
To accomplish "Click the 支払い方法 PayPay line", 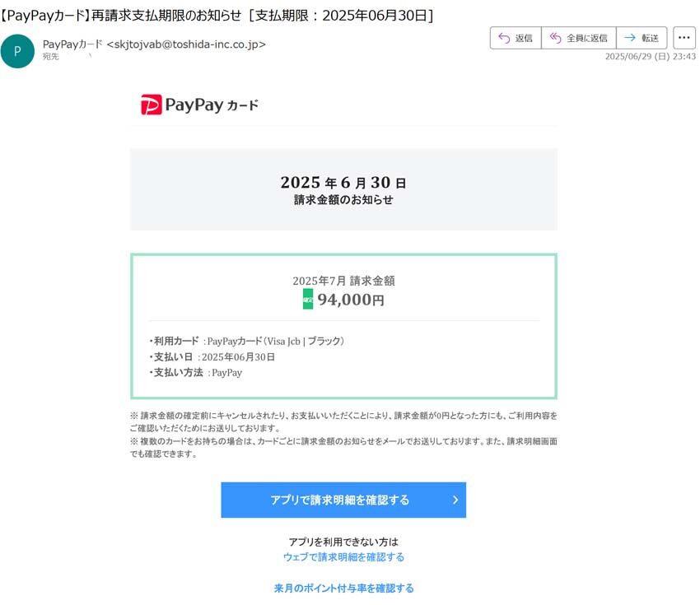I will (x=195, y=373).
